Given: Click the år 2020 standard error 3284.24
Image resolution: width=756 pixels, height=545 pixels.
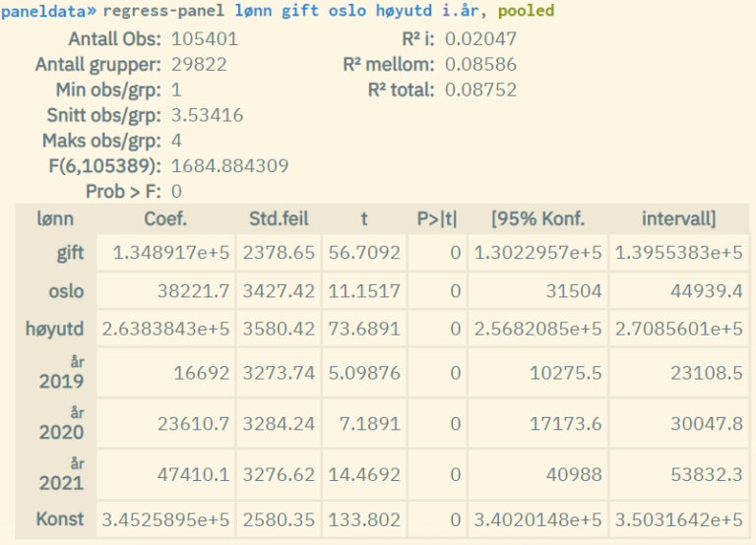Looking at the screenshot, I should tap(280, 424).
